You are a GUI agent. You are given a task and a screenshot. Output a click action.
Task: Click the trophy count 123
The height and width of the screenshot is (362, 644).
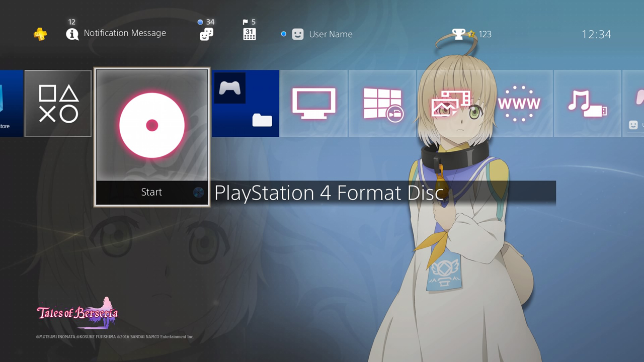[485, 34]
